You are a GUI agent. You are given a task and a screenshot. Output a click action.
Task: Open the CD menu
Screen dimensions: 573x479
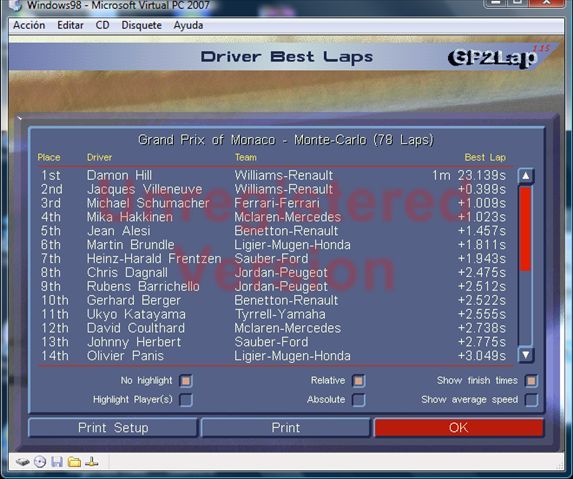[102, 25]
